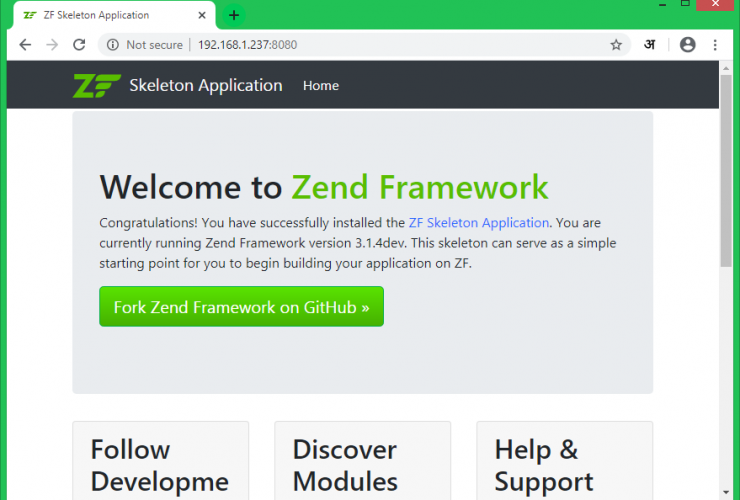
Task: Close the ZF Skeleton Application tab
Action: pyautogui.click(x=202, y=16)
